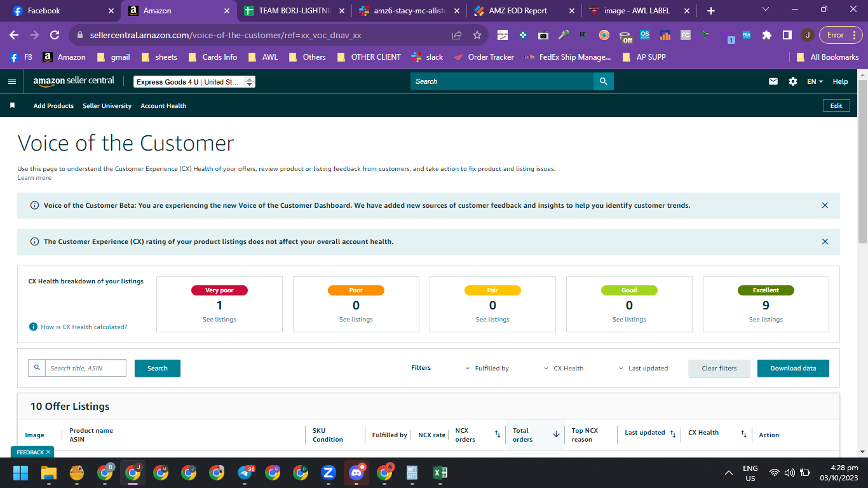Go back to the previous page
868x488 pixels.
point(14,35)
